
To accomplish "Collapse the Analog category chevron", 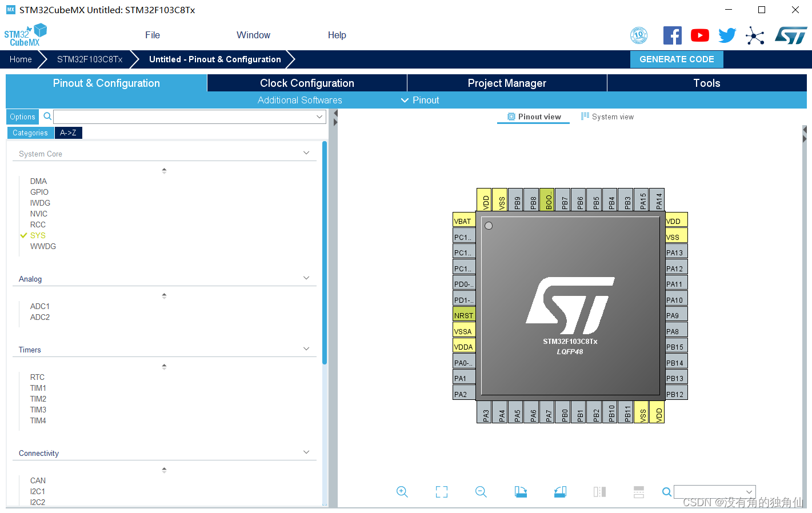I will pos(306,278).
